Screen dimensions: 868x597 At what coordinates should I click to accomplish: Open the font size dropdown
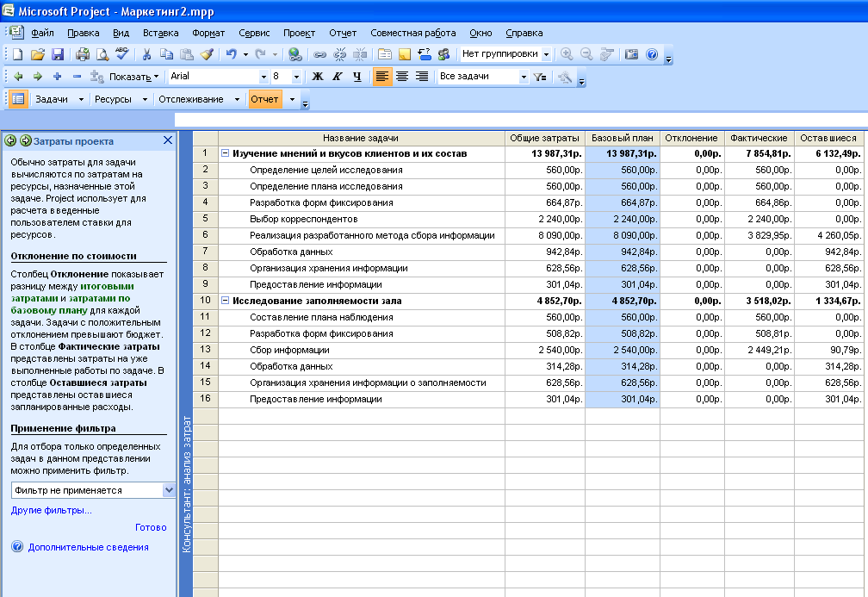[296, 77]
